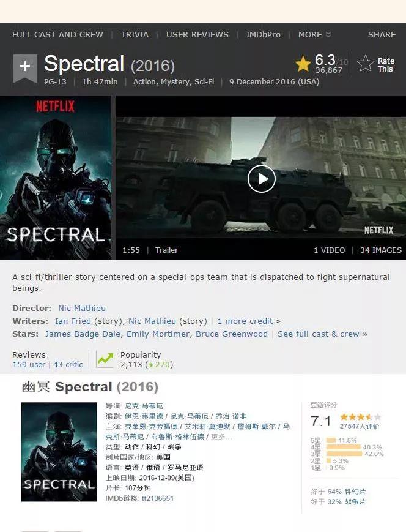
Task: Expand the MORE dropdown menu
Action: (x=314, y=35)
